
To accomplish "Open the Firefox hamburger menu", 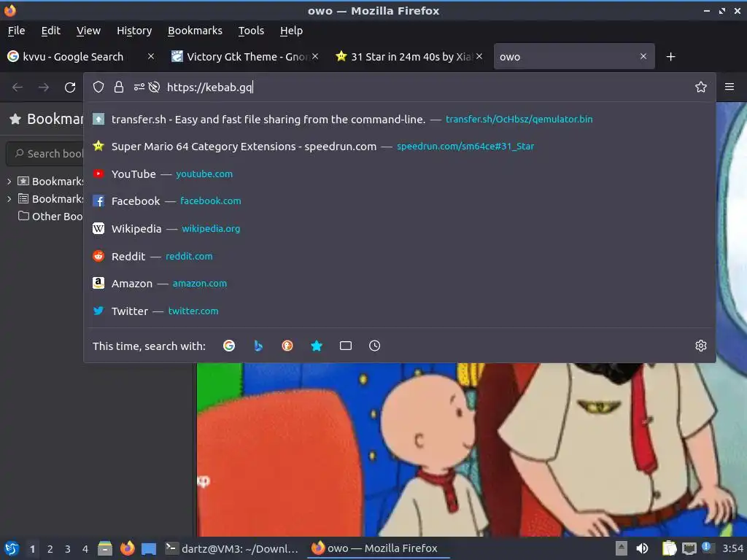I will 729,87.
